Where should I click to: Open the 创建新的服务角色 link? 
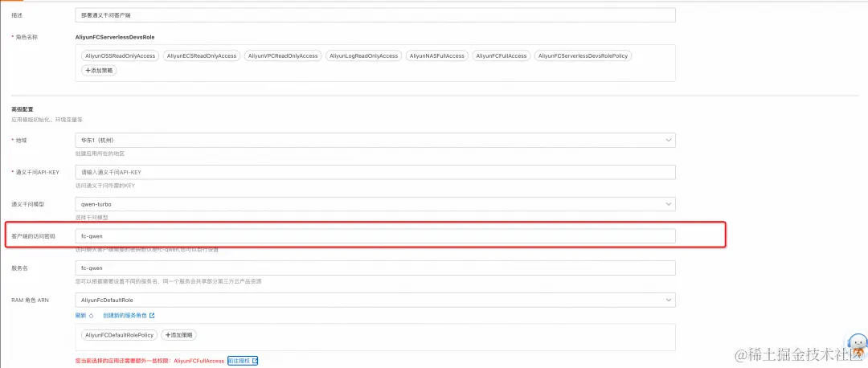pyautogui.click(x=125, y=316)
